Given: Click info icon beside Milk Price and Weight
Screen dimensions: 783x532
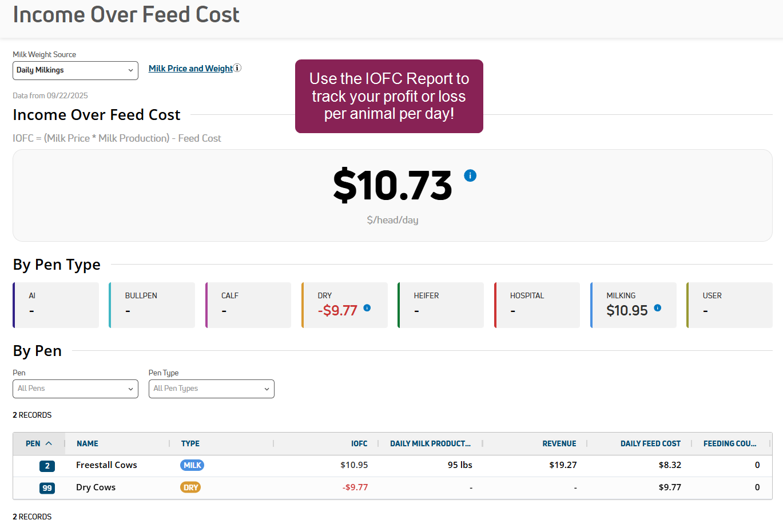Looking at the screenshot, I should 237,68.
